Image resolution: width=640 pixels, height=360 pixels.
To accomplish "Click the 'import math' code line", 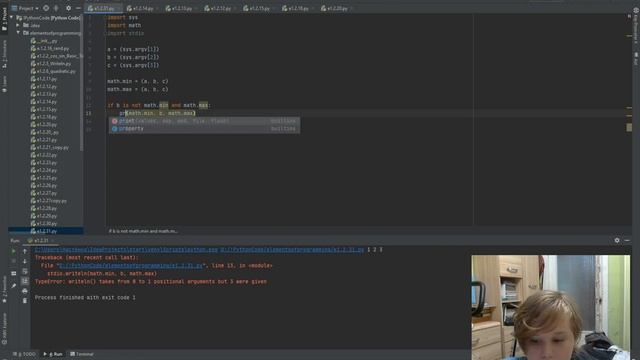I will click(x=124, y=25).
